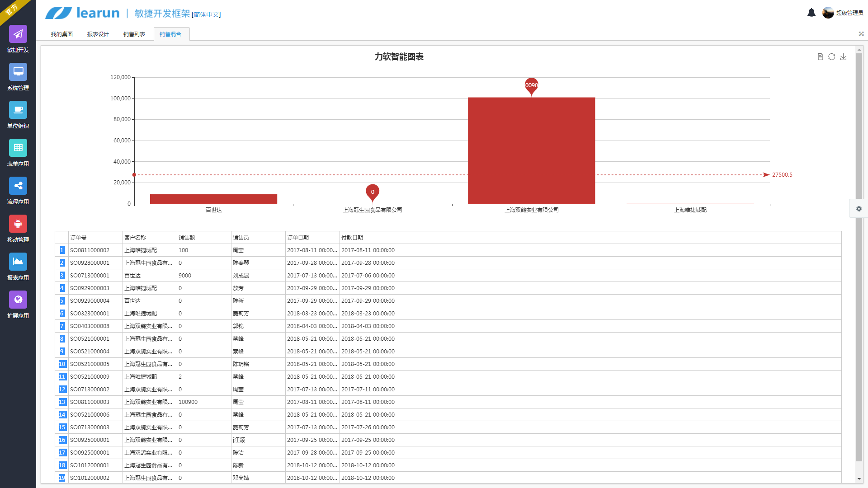This screenshot has height=488, width=868.
Task: Switch to the 报表设计 tab
Action: click(98, 34)
